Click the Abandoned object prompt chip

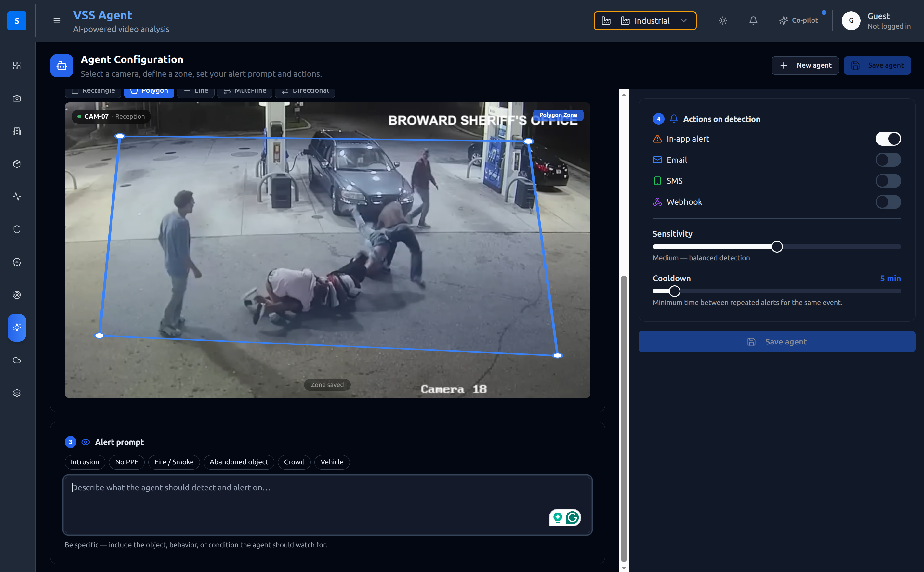(239, 462)
